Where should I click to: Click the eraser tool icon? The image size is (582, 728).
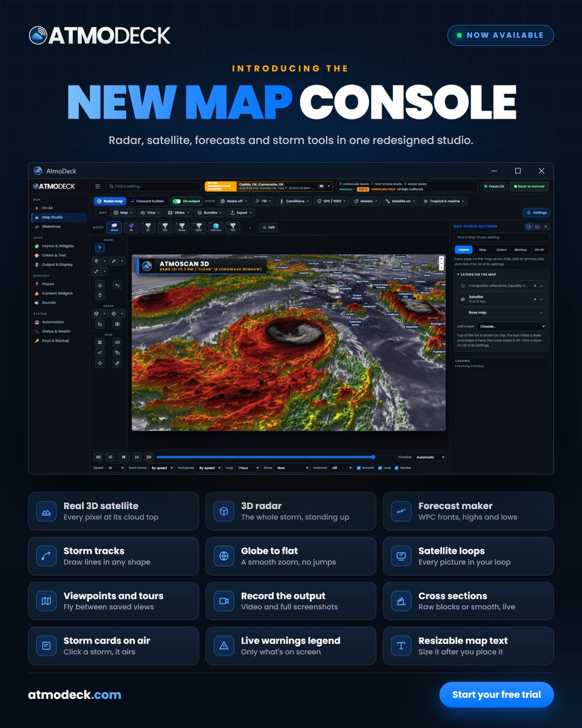[100, 285]
